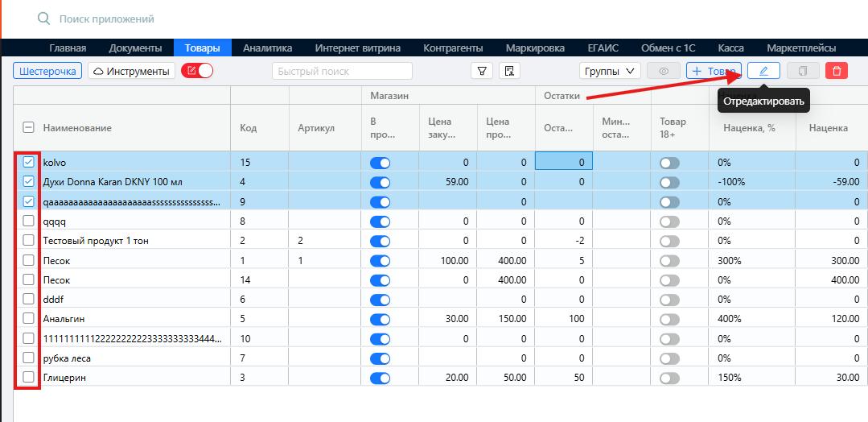Image resolution: width=868 pixels, height=422 pixels.
Task: Sort by the Наименование column header
Action: (77, 127)
